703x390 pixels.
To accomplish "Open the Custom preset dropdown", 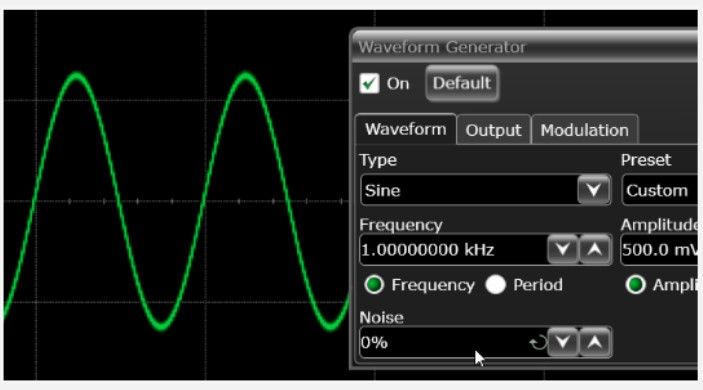I will (x=660, y=191).
